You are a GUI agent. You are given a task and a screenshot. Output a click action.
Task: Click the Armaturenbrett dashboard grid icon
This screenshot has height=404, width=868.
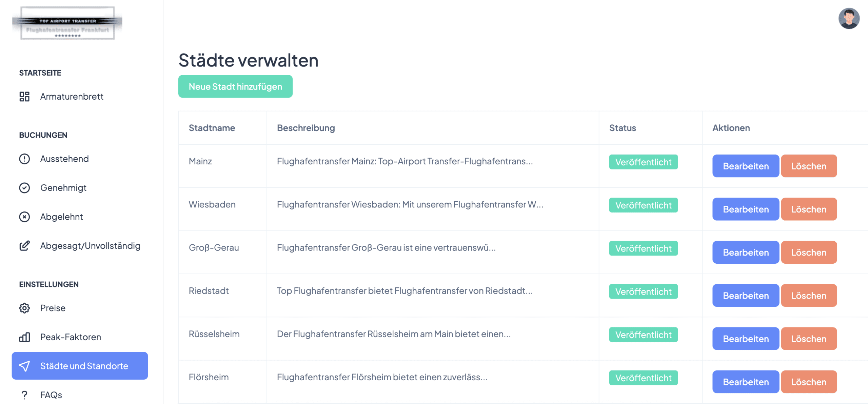pyautogui.click(x=24, y=97)
